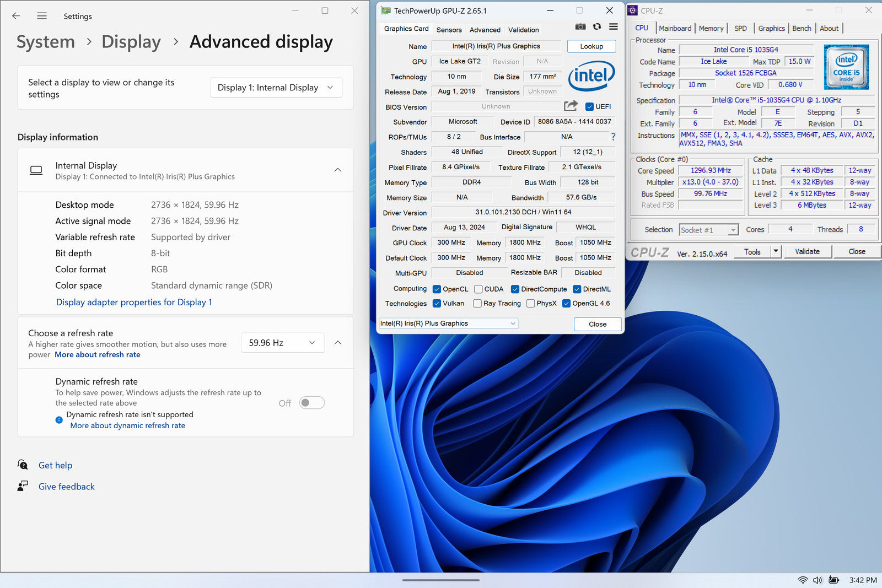Toggle the DirectML checkbox
This screenshot has width=882, height=588.
(577, 289)
